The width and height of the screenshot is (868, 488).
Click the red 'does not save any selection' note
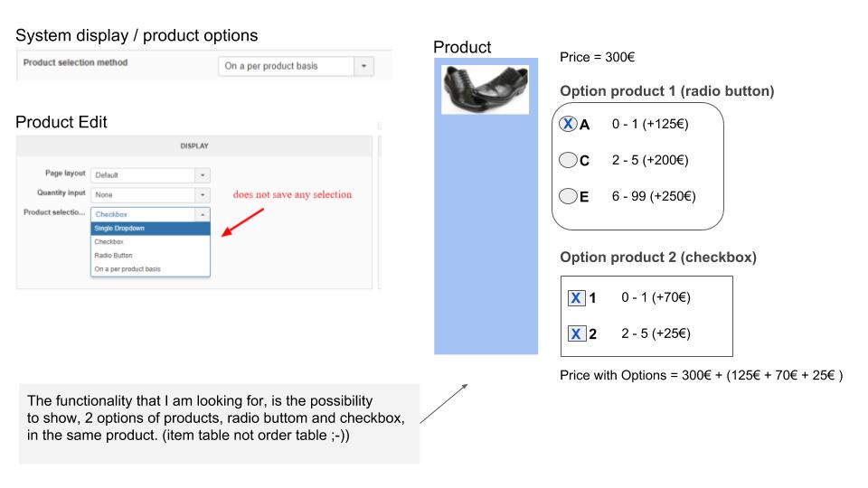point(292,194)
